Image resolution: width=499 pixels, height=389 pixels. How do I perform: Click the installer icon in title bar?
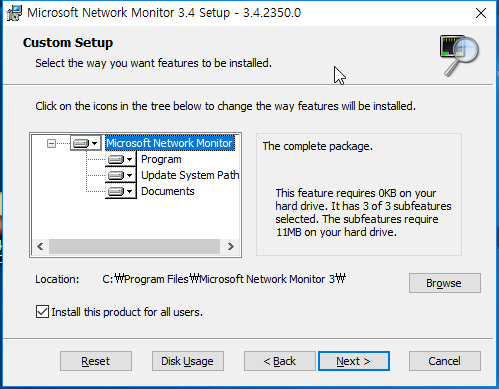[x=14, y=13]
